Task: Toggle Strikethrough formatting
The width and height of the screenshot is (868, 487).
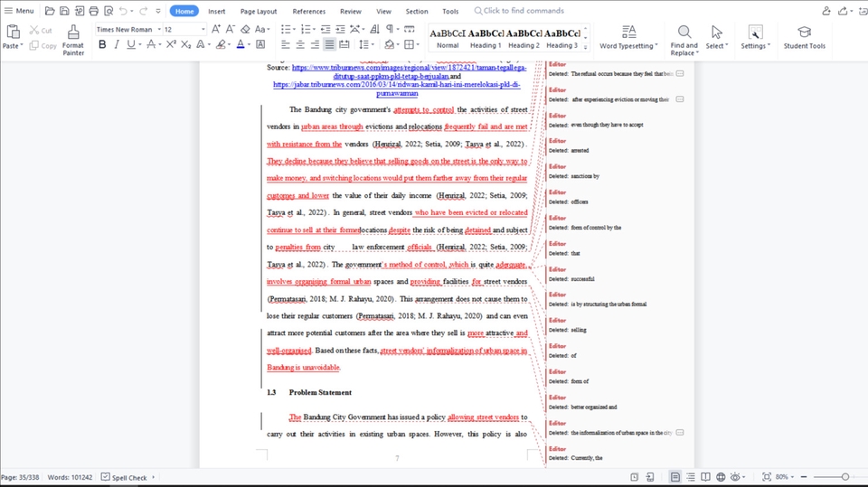Action: (151, 44)
